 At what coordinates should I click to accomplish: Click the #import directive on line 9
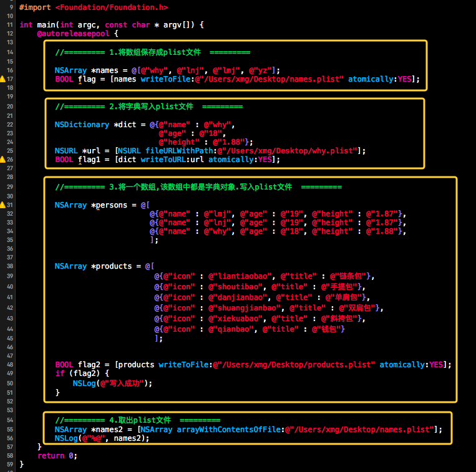(35, 7)
